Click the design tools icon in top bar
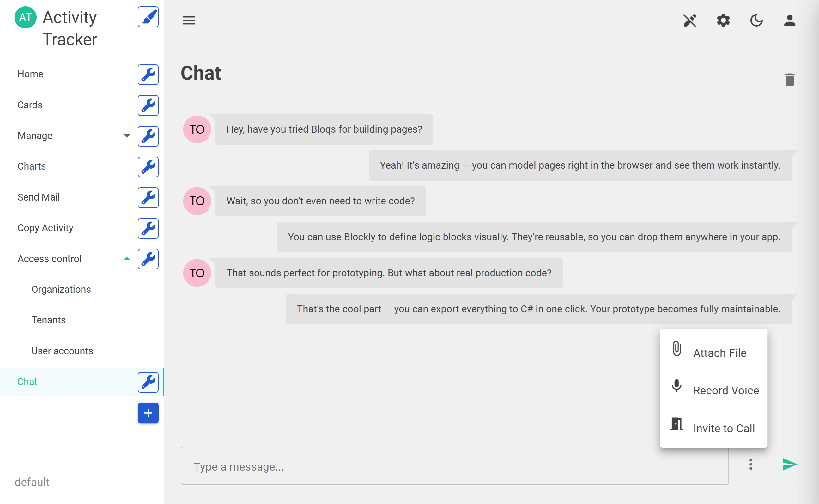 click(690, 21)
